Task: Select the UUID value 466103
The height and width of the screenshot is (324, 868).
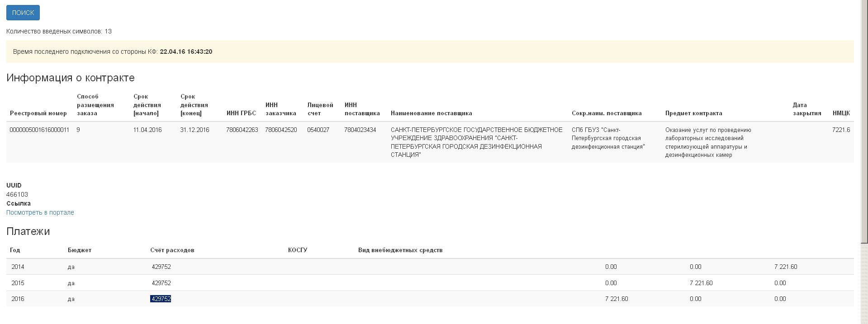Action: (17, 194)
